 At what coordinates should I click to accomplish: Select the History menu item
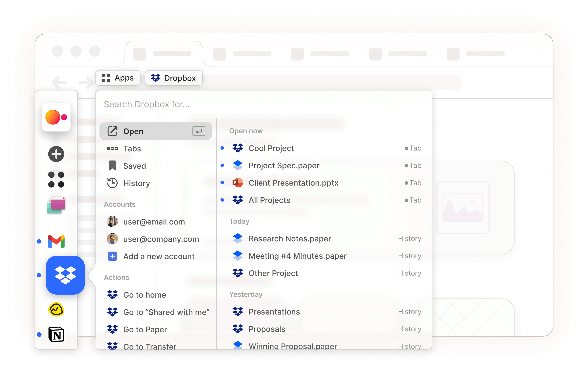pos(136,183)
